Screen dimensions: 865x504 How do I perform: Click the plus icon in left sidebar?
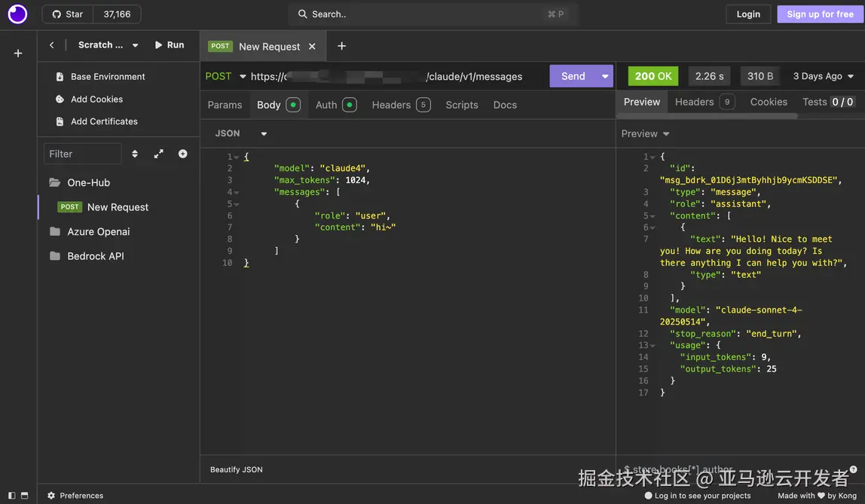click(18, 53)
